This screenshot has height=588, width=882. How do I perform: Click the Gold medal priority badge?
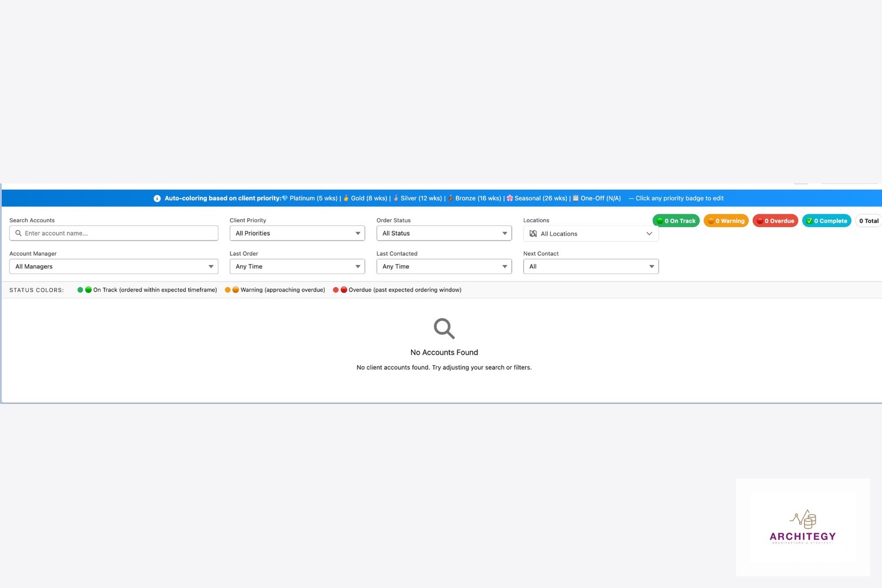[x=346, y=198]
